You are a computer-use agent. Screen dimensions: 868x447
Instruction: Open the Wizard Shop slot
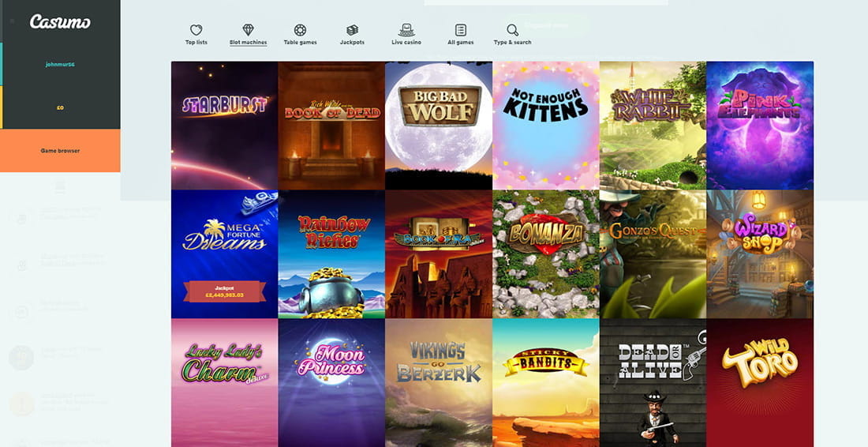760,254
